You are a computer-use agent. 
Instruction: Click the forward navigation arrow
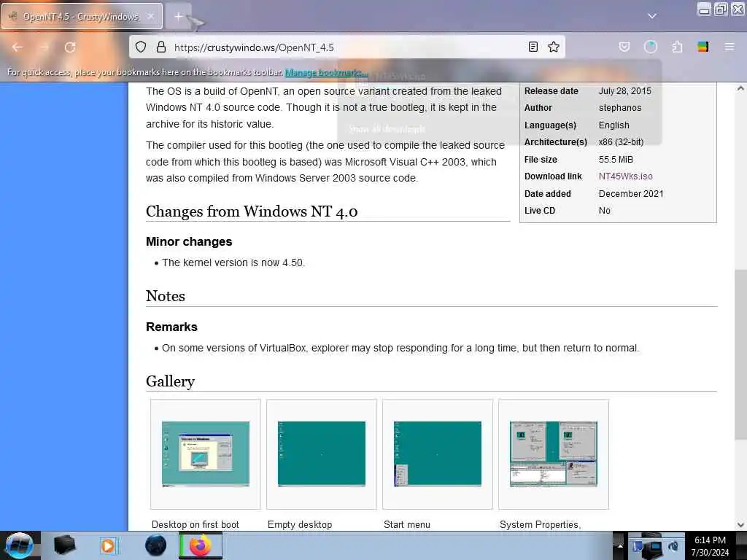coord(44,47)
